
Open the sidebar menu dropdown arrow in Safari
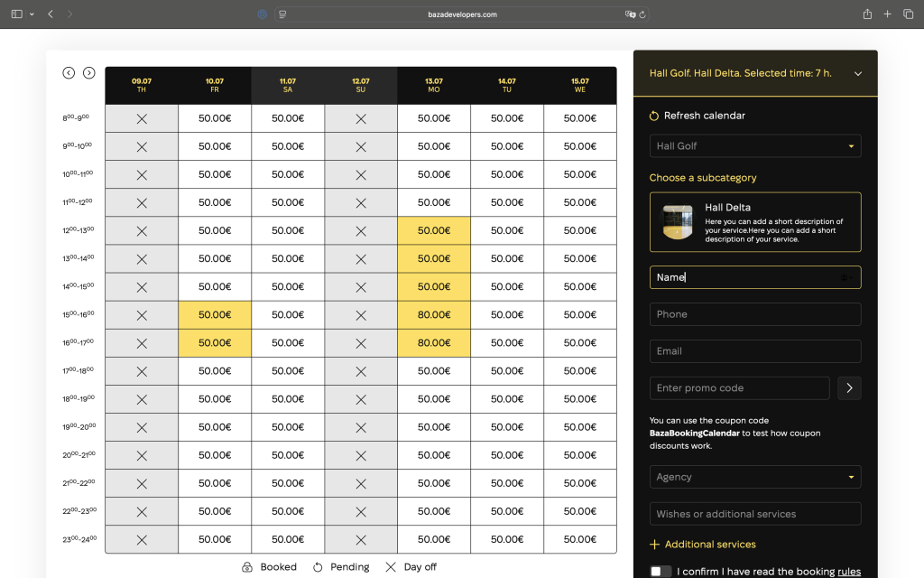click(x=32, y=14)
